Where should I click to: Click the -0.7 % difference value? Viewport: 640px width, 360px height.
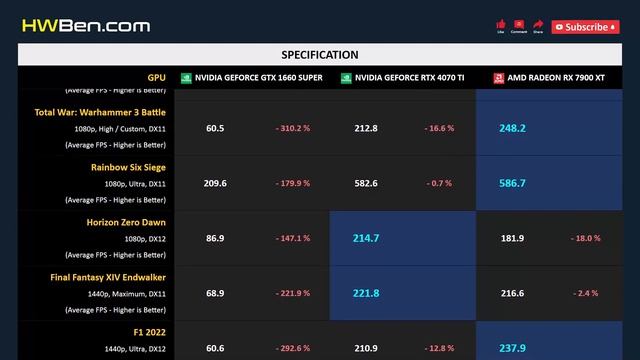pos(439,183)
